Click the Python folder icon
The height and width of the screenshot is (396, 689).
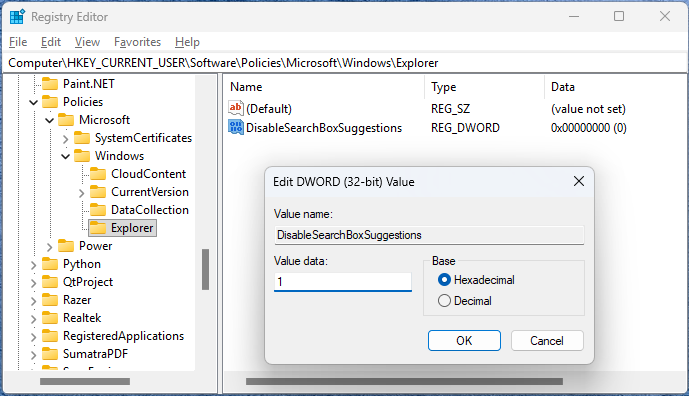50,264
